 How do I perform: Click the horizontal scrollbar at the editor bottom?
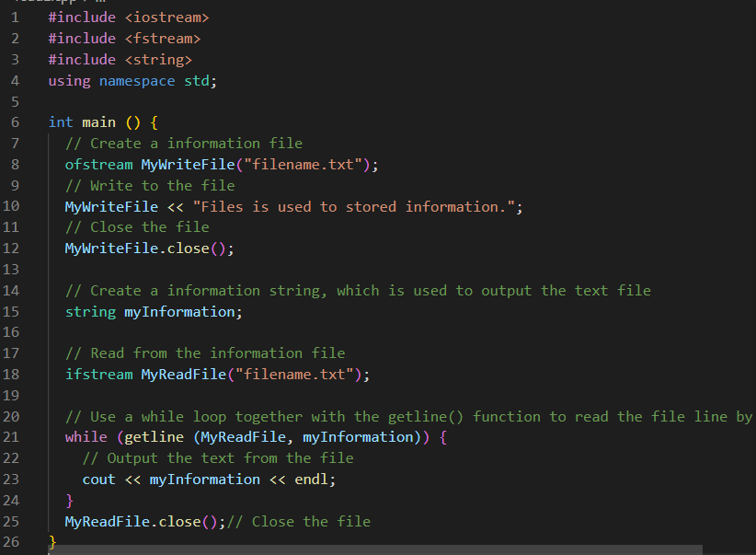pyautogui.click(x=375, y=549)
